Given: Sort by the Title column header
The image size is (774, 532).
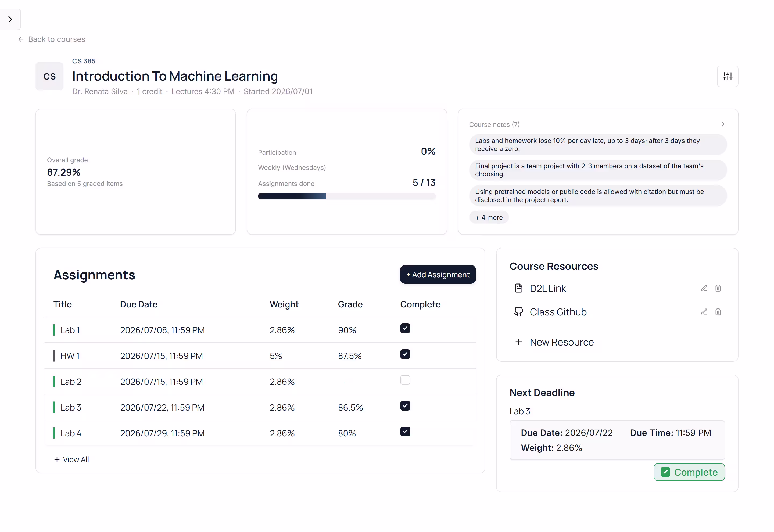Looking at the screenshot, I should tap(63, 304).
